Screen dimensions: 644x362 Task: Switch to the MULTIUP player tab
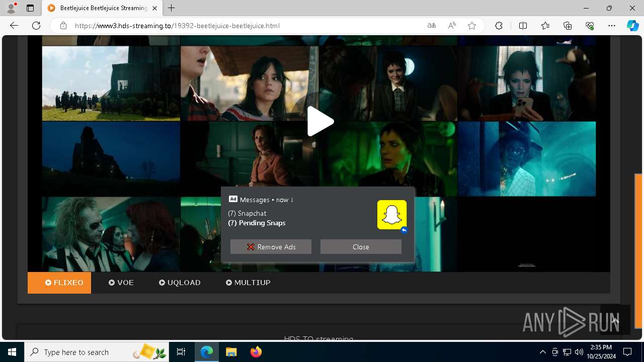[248, 283]
